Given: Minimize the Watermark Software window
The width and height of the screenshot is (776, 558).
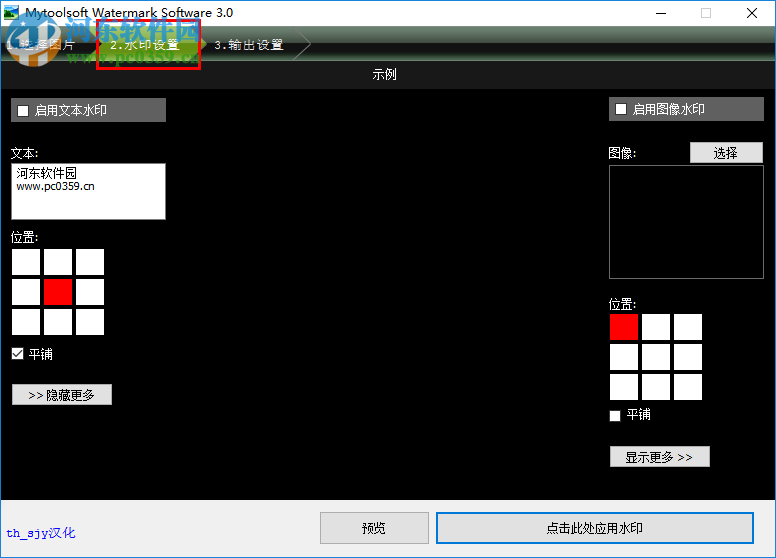Looking at the screenshot, I should click(661, 13).
